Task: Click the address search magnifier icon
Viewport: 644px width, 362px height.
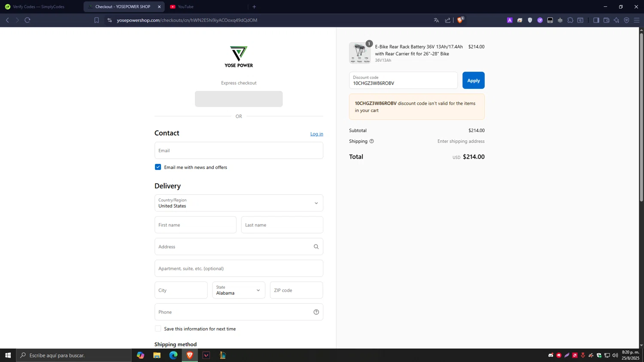Action: [316, 247]
